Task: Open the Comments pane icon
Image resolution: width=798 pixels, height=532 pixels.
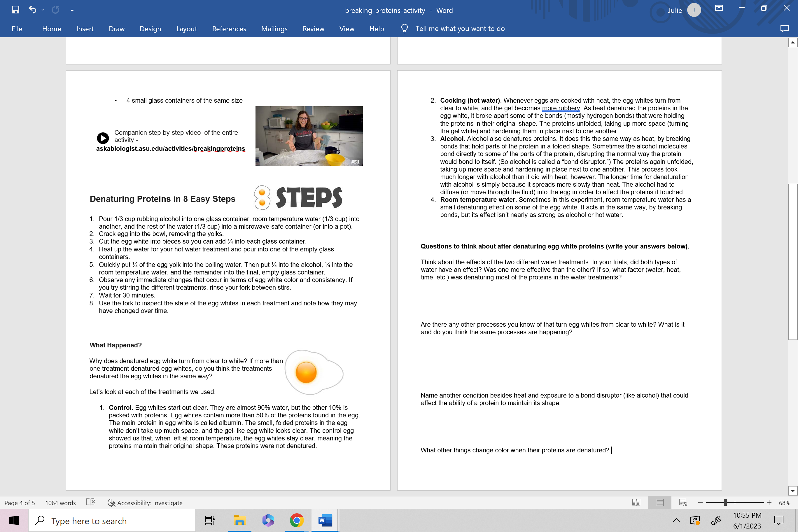Action: 784,29
